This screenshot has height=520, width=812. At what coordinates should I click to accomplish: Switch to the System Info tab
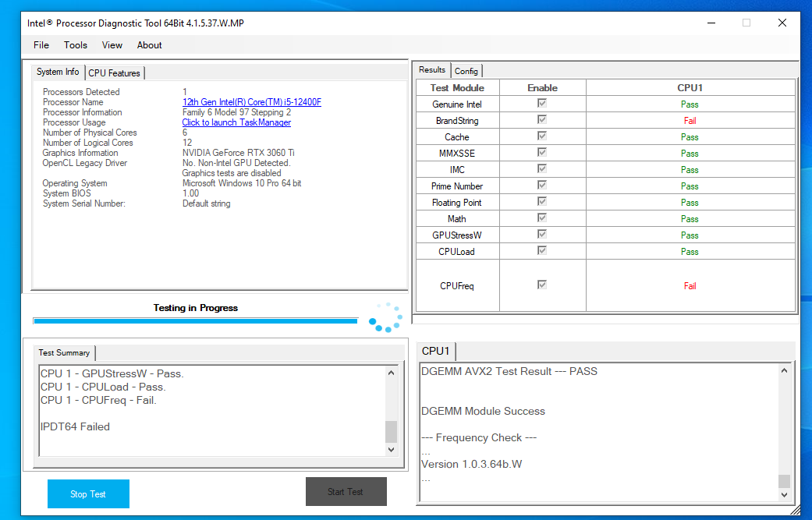coord(58,72)
